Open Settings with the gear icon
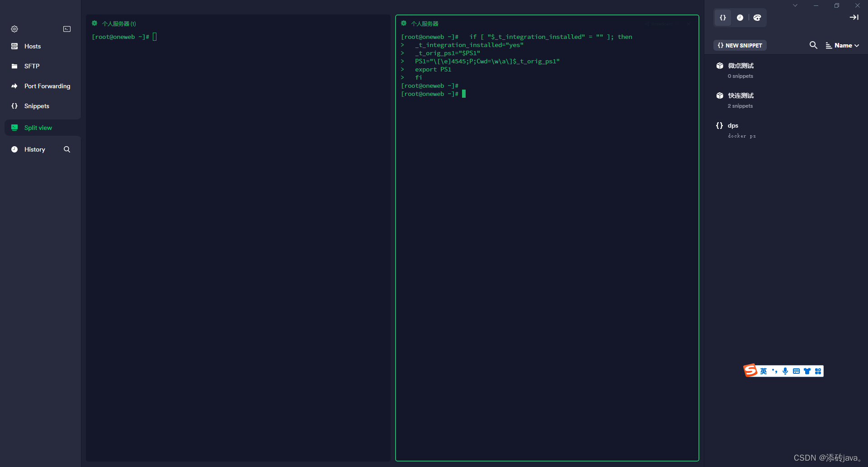 (14, 29)
